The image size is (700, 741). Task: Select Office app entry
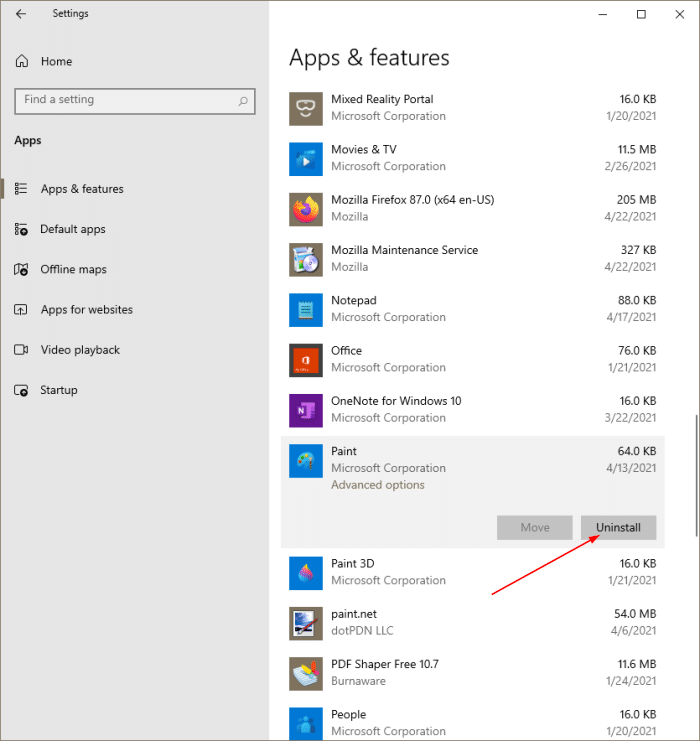tap(473, 360)
